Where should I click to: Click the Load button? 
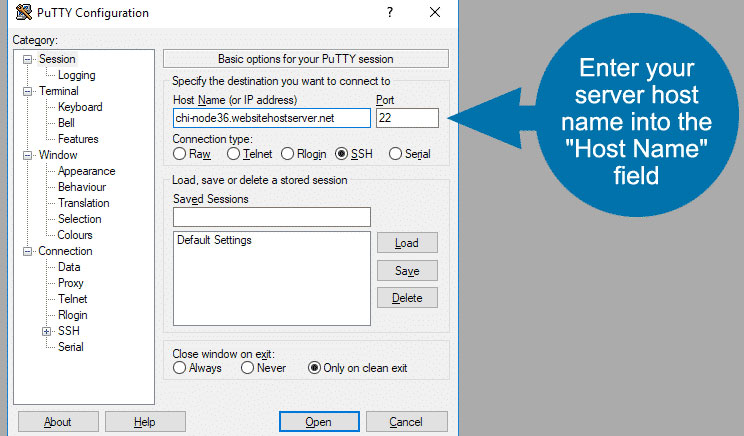[x=407, y=243]
